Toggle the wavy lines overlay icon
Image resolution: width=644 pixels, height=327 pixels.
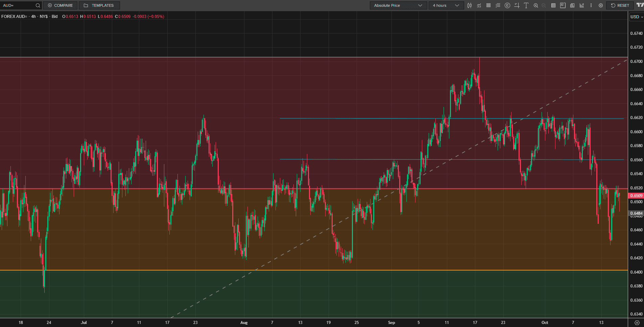coord(498,5)
